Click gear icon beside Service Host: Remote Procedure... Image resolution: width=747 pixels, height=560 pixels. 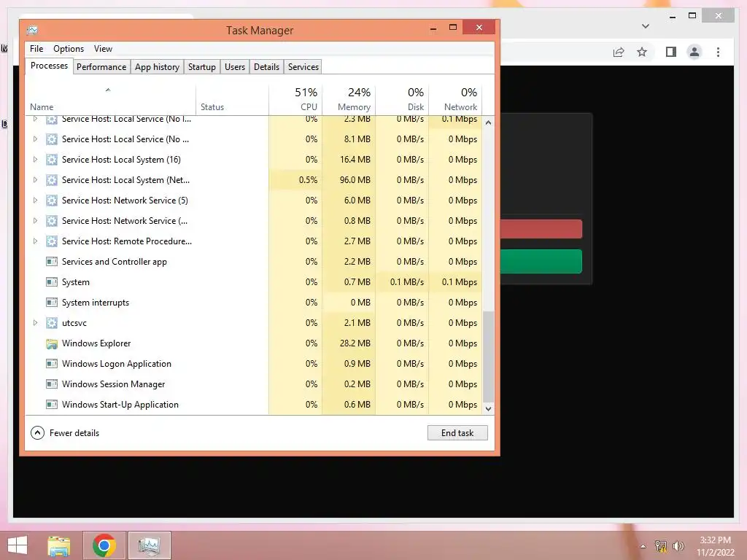pyautogui.click(x=52, y=241)
